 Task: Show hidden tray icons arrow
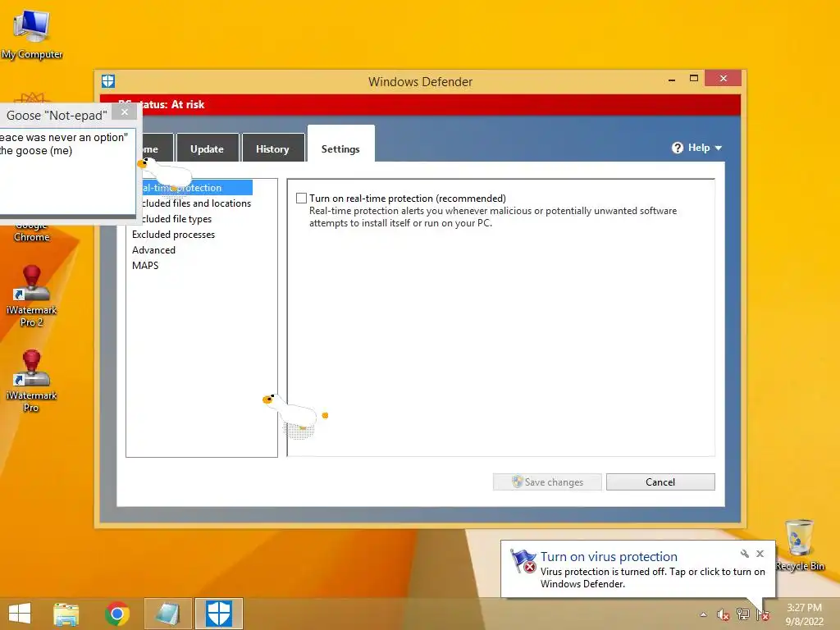pos(703,614)
